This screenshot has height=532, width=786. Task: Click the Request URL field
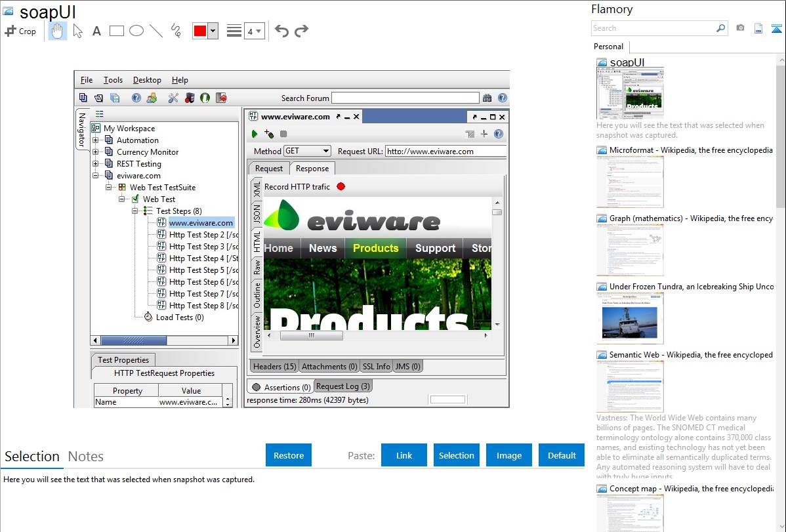coord(445,152)
